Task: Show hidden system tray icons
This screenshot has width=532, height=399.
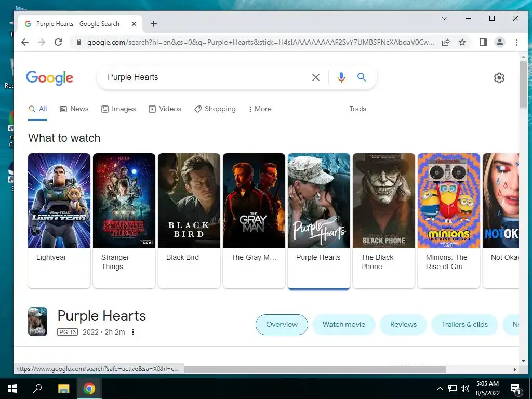Action: click(x=440, y=389)
